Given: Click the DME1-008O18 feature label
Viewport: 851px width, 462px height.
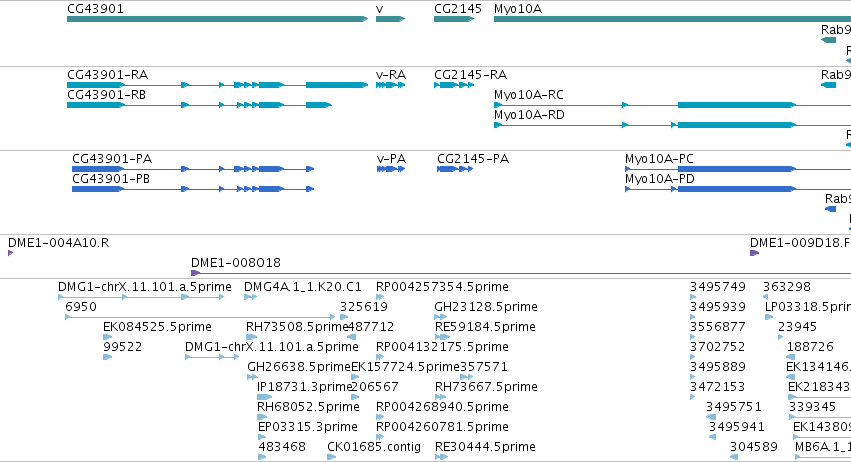Looking at the screenshot, I should point(236,263).
